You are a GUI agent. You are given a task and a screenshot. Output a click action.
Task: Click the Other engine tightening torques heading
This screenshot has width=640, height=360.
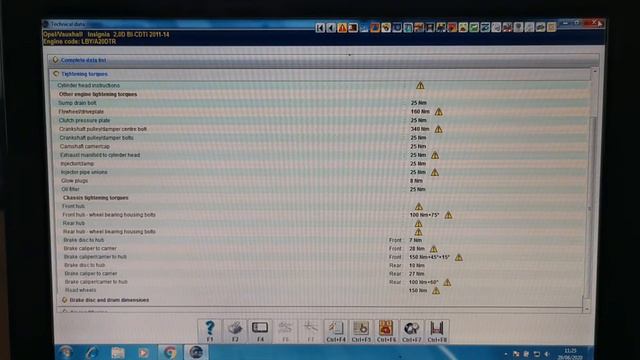pos(98,94)
